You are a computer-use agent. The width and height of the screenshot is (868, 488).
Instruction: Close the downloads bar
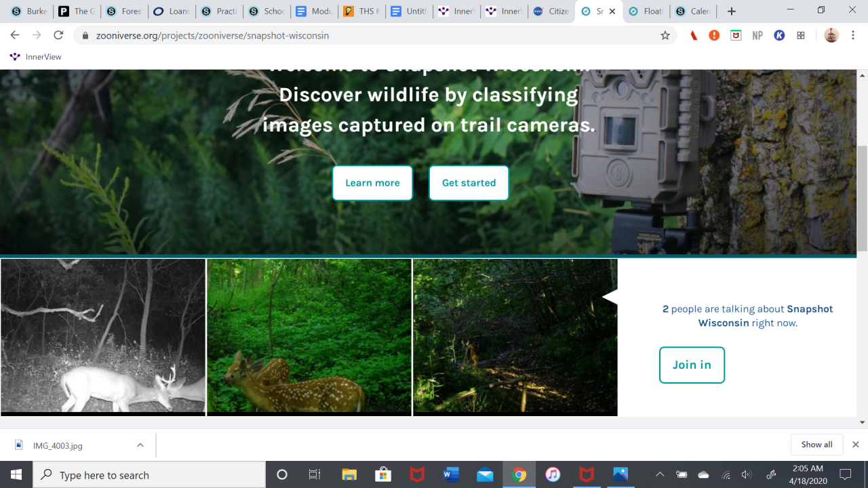pyautogui.click(x=856, y=445)
